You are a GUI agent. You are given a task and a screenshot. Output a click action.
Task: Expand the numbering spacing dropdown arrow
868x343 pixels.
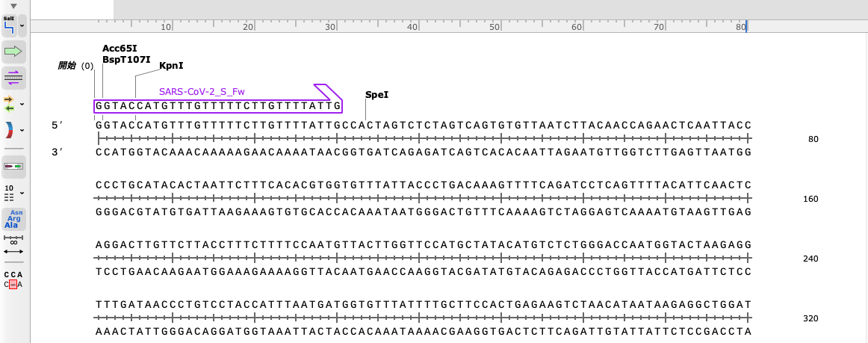pyautogui.click(x=22, y=194)
